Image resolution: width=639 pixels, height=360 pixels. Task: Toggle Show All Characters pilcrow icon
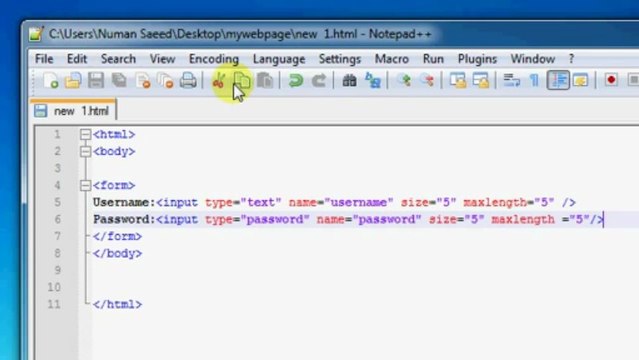(x=534, y=80)
